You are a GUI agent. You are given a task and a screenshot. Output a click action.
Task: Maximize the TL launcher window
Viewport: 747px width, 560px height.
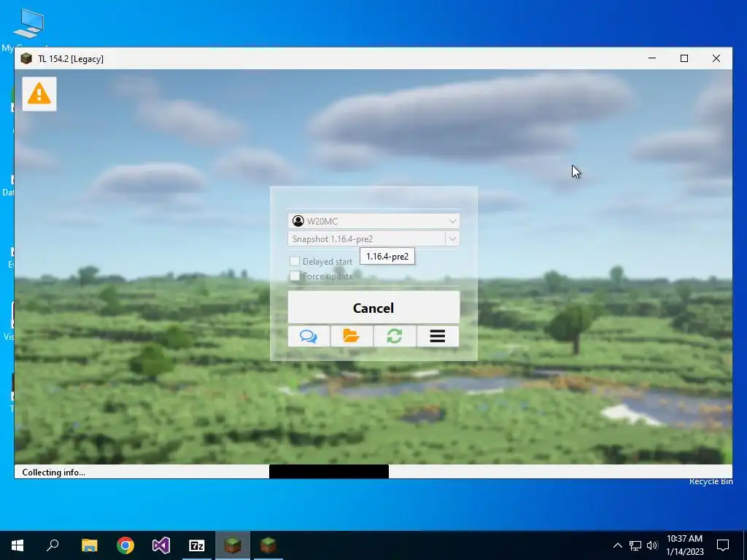tap(684, 58)
